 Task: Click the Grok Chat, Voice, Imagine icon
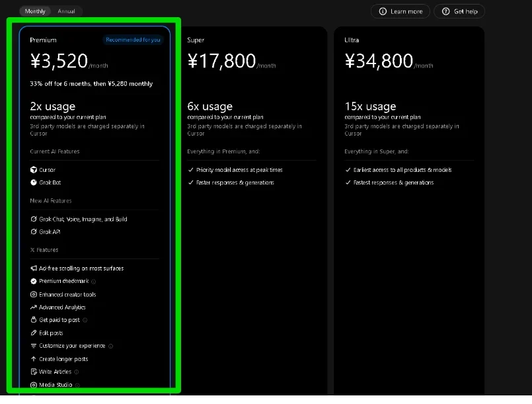34,219
